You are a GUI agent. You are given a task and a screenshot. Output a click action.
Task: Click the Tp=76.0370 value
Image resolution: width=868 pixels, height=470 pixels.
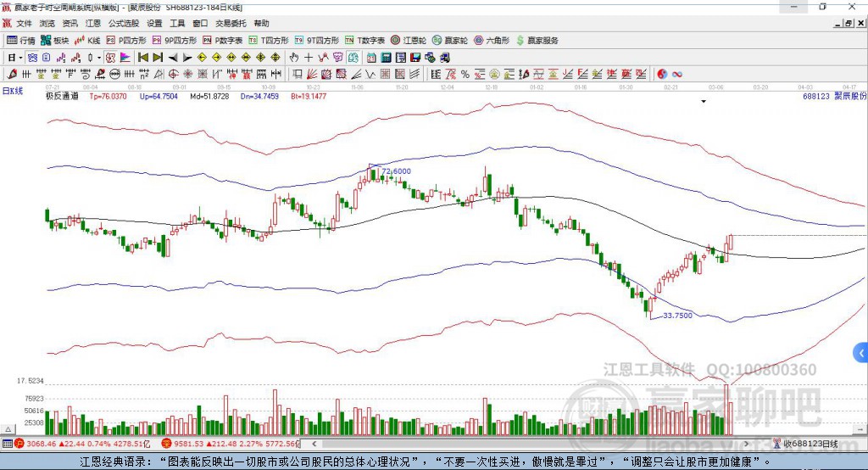coord(108,96)
